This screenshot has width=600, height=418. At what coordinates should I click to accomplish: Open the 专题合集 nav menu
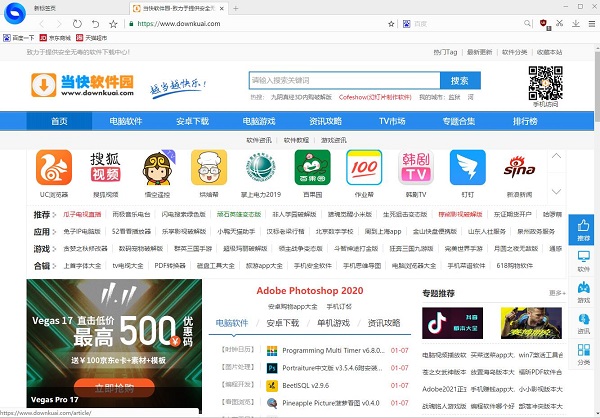[x=458, y=121]
